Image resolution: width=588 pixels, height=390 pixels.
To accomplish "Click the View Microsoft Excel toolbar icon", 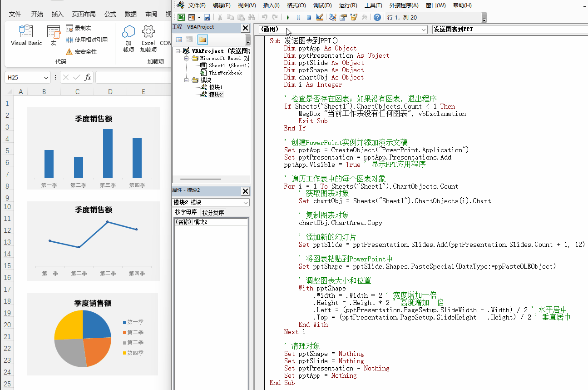I will pos(181,17).
